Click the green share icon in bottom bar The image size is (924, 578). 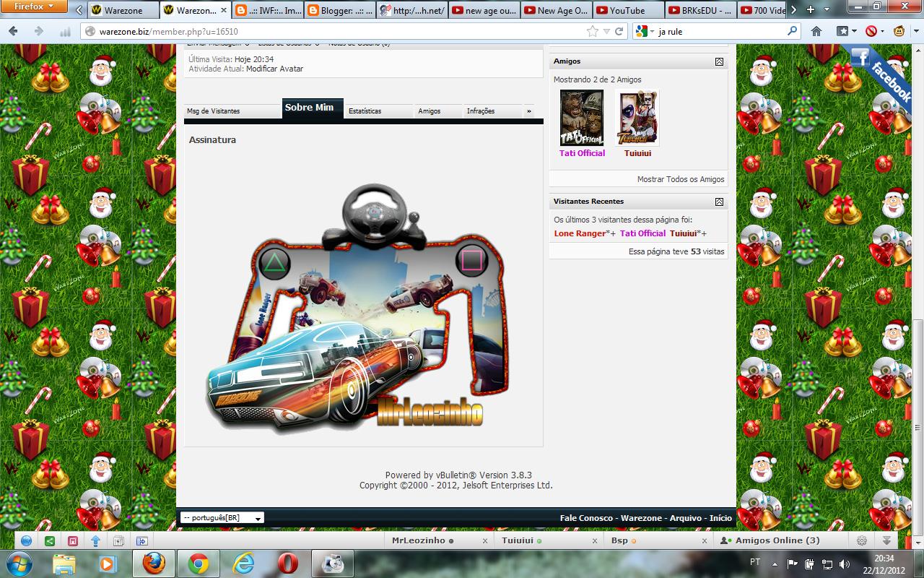pos(49,540)
